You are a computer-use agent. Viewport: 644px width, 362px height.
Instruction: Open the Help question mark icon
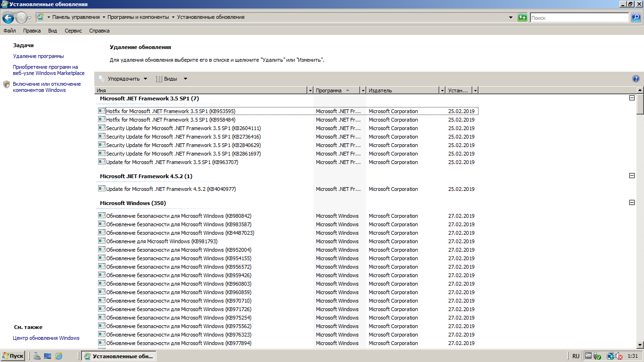636,79
